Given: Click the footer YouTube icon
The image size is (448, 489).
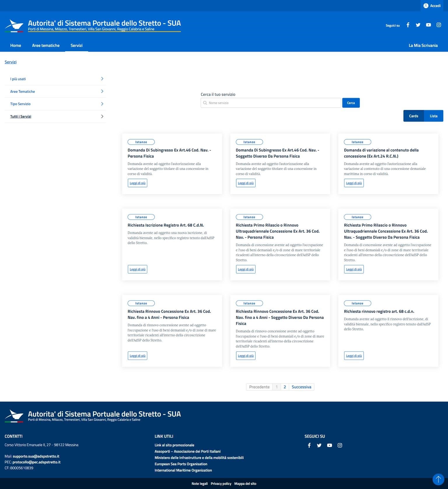Looking at the screenshot, I should [x=329, y=445].
